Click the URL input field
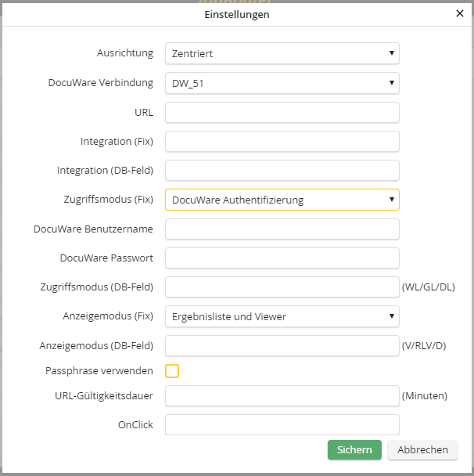This screenshot has height=476, width=474. (282, 112)
